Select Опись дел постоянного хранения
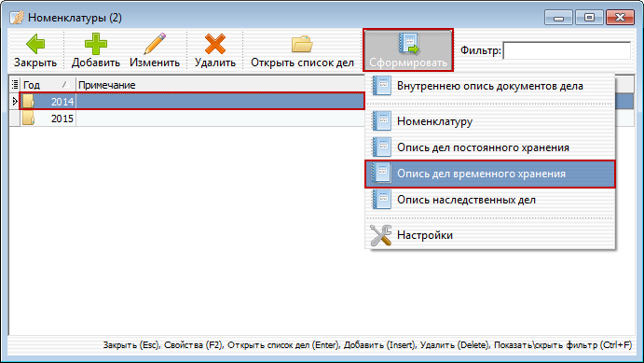The width and height of the screenshot is (644, 363). click(x=489, y=147)
